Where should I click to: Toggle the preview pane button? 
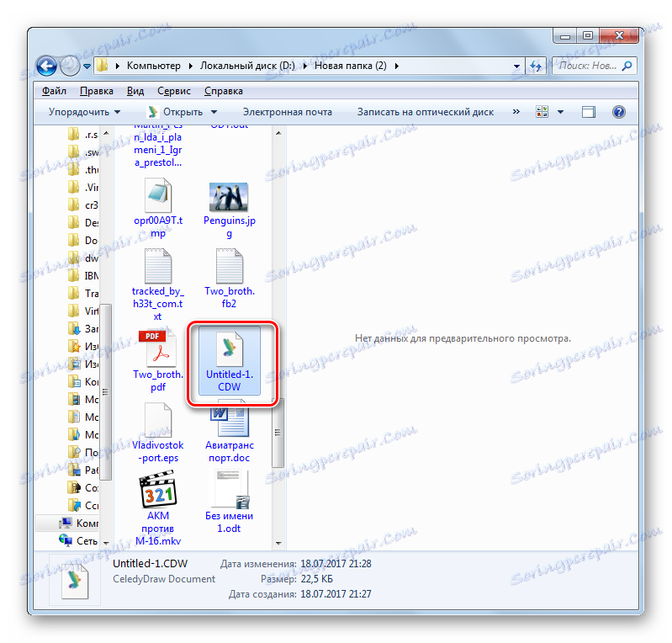coord(589,112)
